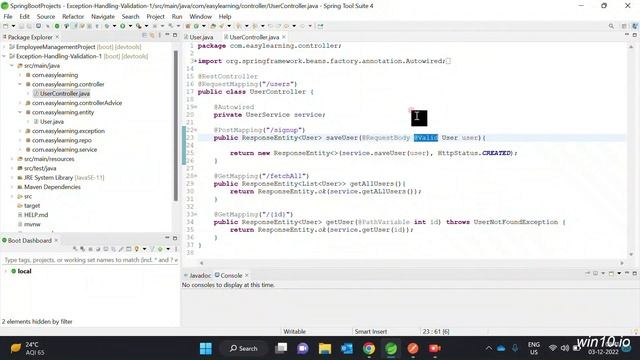Collapse the src/main/java tree node
The image size is (640, 360).
pyautogui.click(x=12, y=66)
